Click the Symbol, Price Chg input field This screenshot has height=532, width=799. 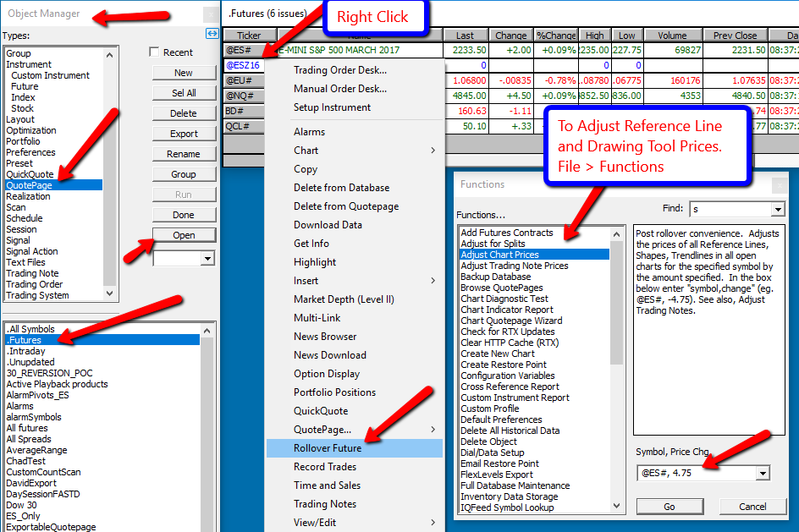point(696,474)
